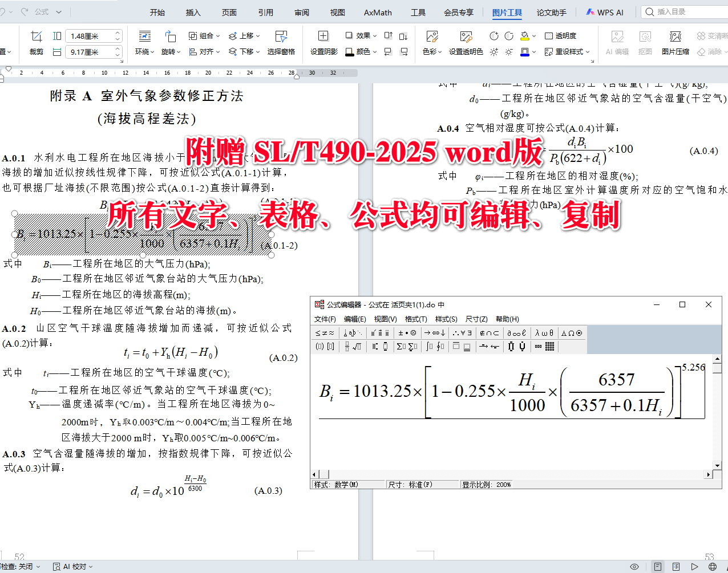
Task: Click the selected formula image in document
Action: tap(143, 234)
